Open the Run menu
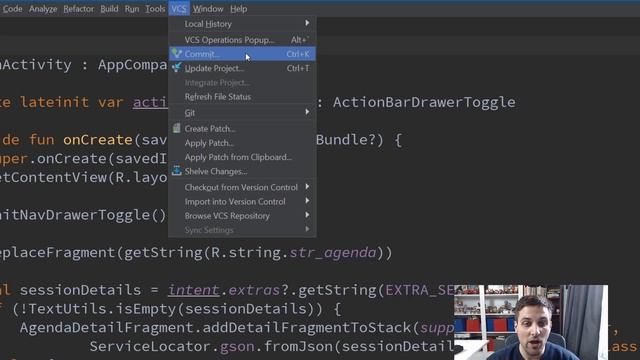This screenshot has height=360, width=640. (132, 9)
